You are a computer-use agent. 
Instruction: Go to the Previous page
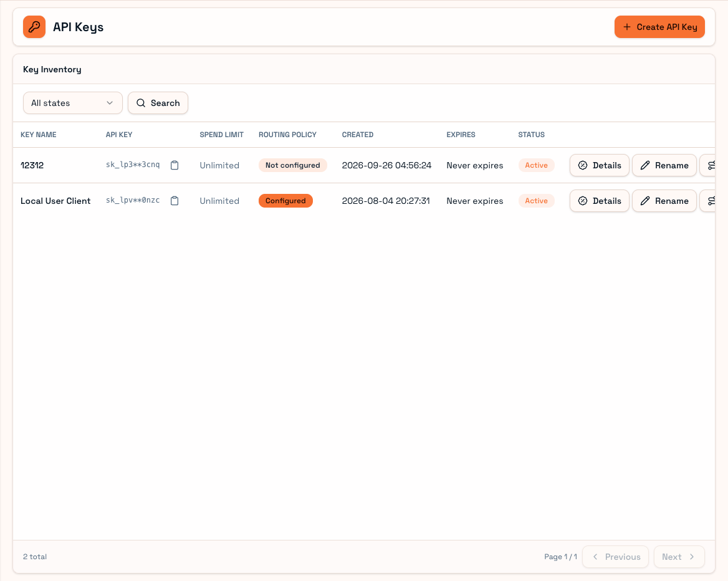pos(616,557)
